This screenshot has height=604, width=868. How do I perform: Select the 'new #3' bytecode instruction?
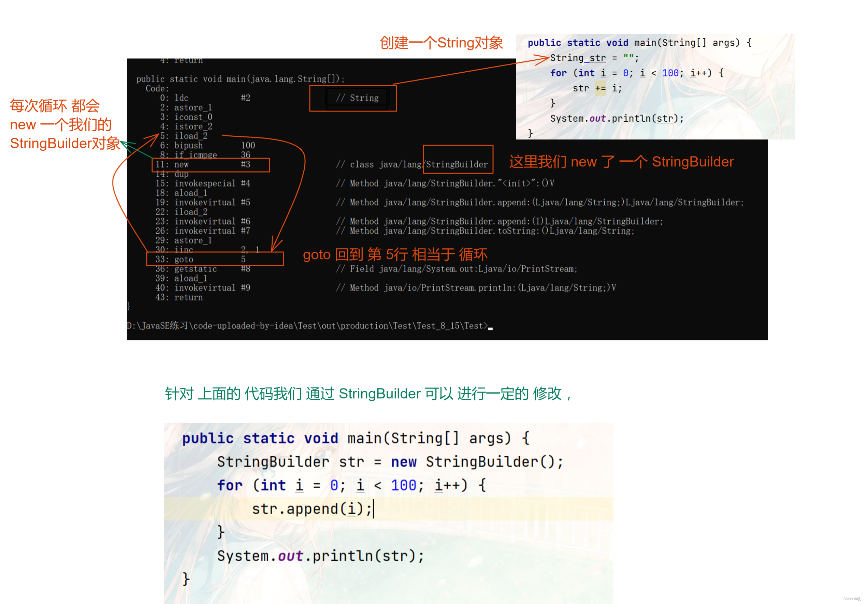point(203,164)
